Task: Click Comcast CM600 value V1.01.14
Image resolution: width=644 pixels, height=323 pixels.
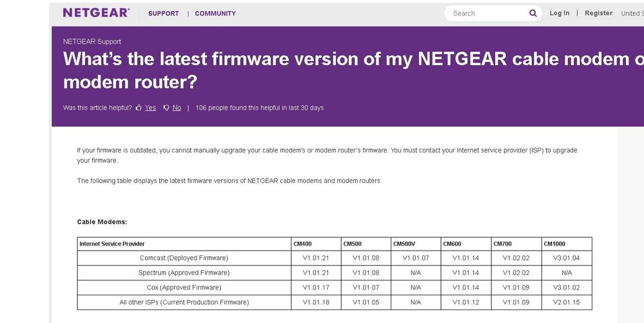Action: [465, 258]
